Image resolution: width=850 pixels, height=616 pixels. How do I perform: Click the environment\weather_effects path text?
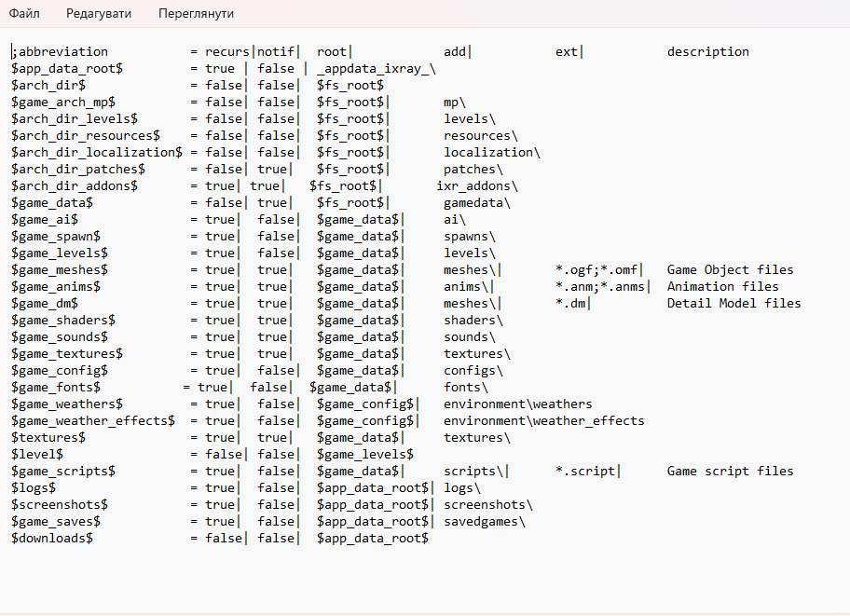[543, 421]
